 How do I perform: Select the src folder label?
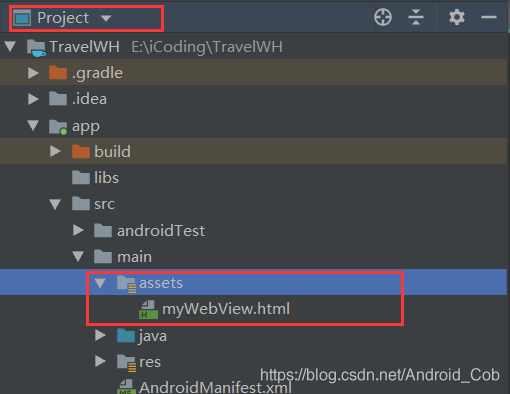104,204
